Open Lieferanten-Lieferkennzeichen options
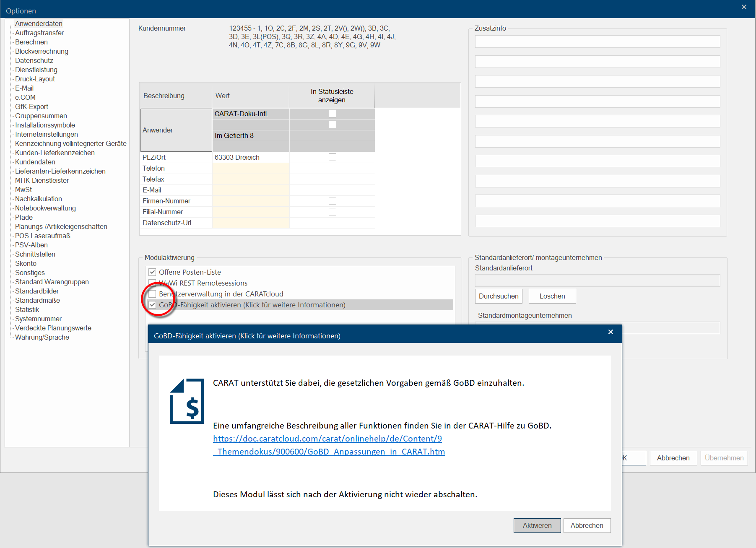Screen dimensions: 756x548 [60, 171]
